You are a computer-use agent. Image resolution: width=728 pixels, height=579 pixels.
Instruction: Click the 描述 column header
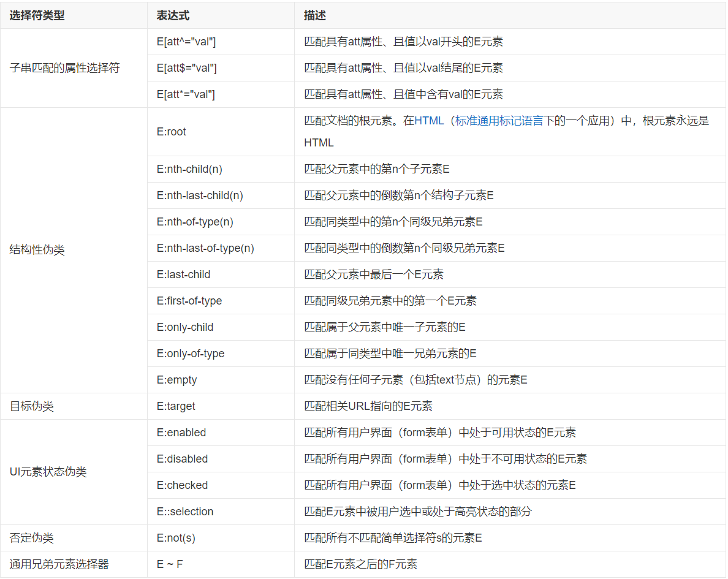point(314,16)
